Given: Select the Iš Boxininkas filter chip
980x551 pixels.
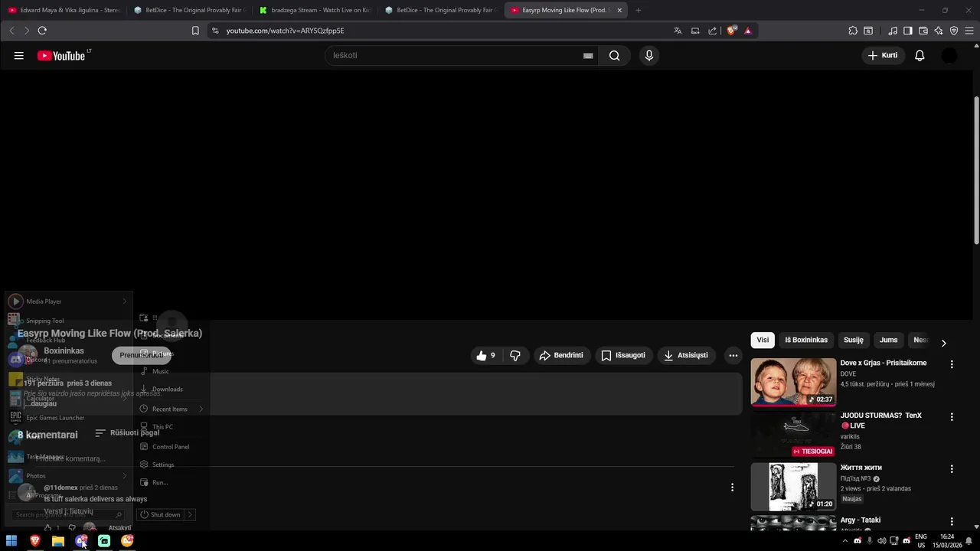Looking at the screenshot, I should point(806,340).
